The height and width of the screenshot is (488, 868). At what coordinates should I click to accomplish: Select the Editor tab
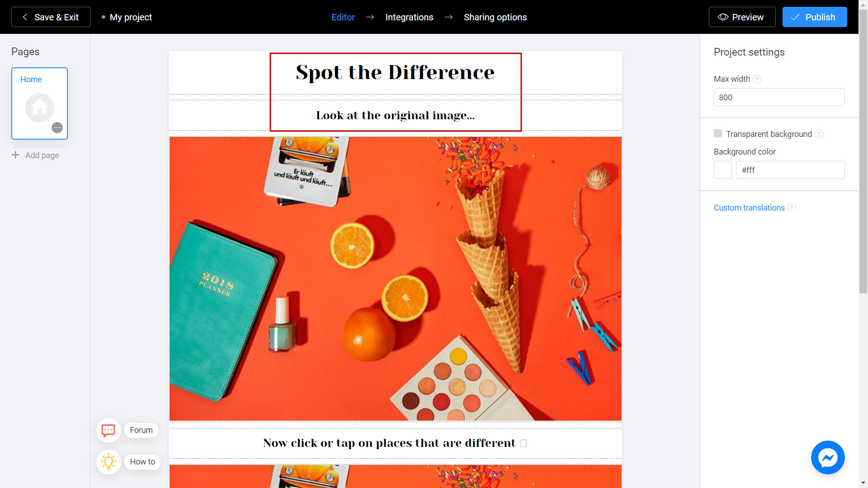[x=344, y=17]
